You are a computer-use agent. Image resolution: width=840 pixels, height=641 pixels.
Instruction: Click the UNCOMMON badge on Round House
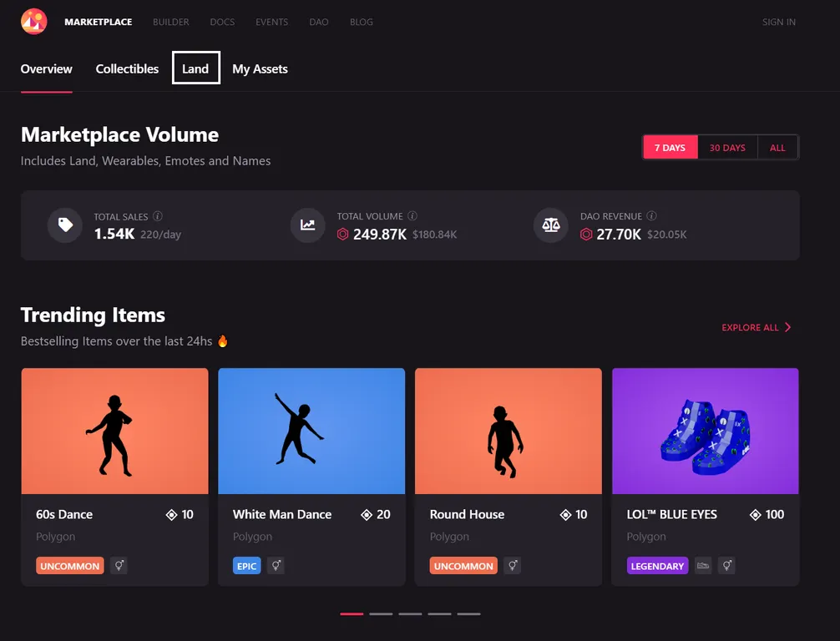pyautogui.click(x=463, y=566)
